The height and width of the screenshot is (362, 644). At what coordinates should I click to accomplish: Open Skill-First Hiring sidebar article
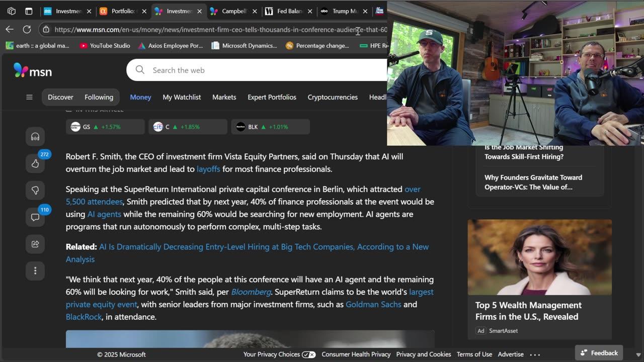pos(524,152)
